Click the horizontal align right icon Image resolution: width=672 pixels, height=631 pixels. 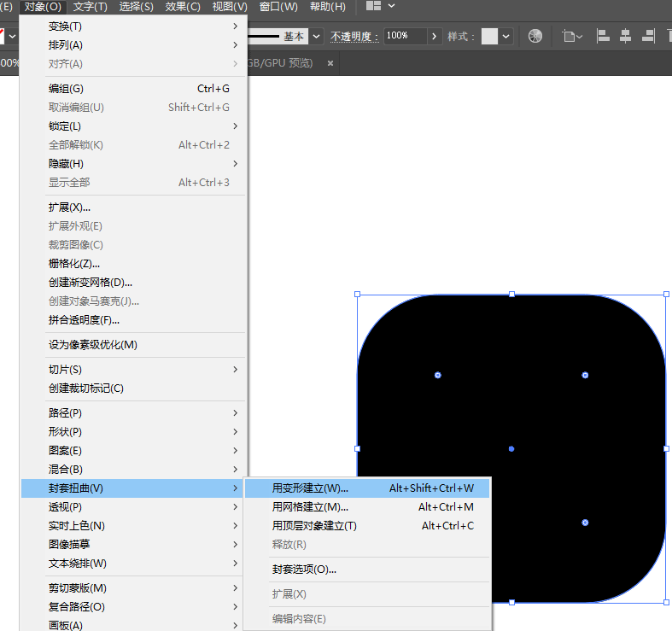[x=648, y=36]
